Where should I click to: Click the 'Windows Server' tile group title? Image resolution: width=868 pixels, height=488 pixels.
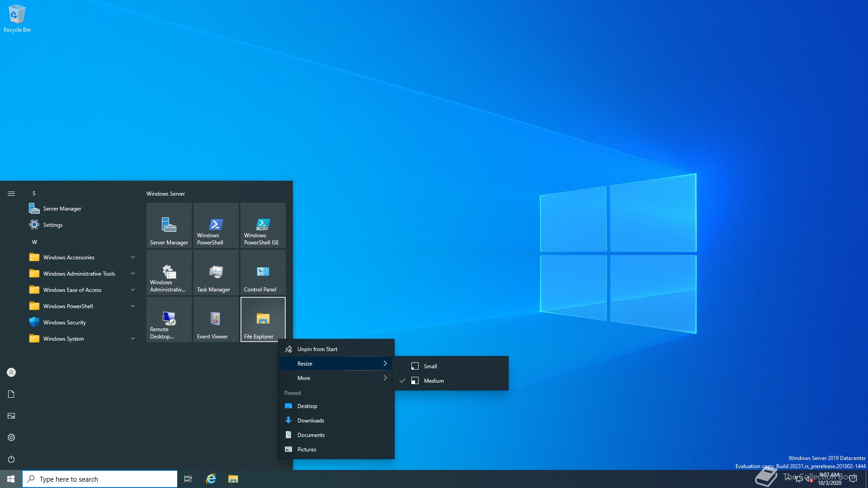(x=165, y=193)
